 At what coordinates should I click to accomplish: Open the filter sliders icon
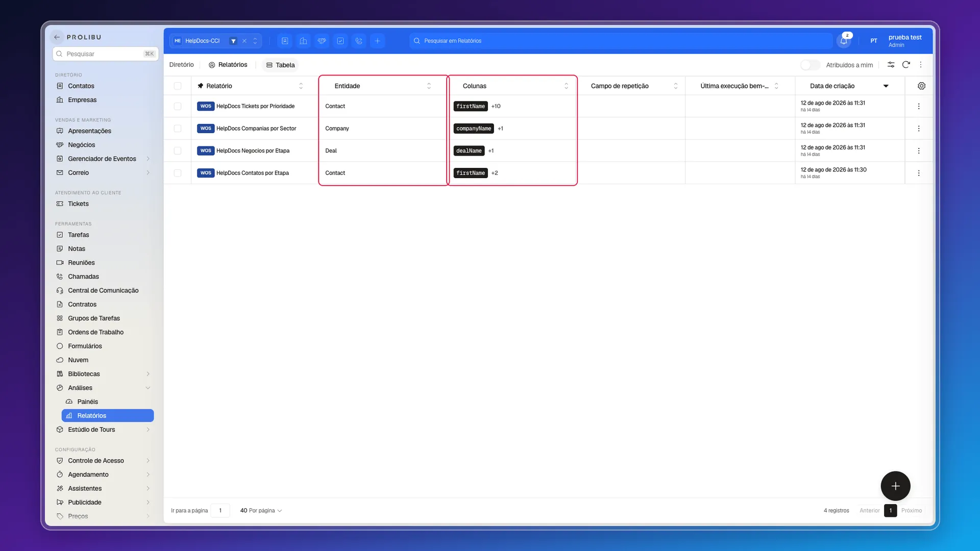[891, 65]
